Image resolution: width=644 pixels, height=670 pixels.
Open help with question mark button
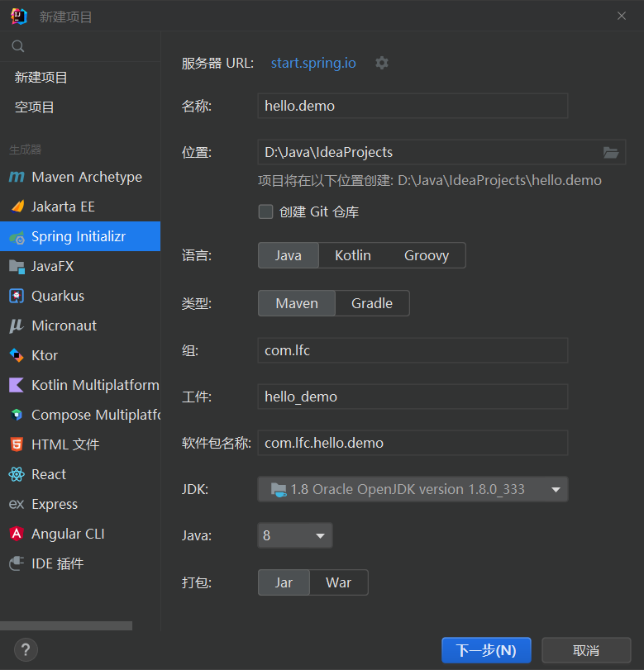26,650
